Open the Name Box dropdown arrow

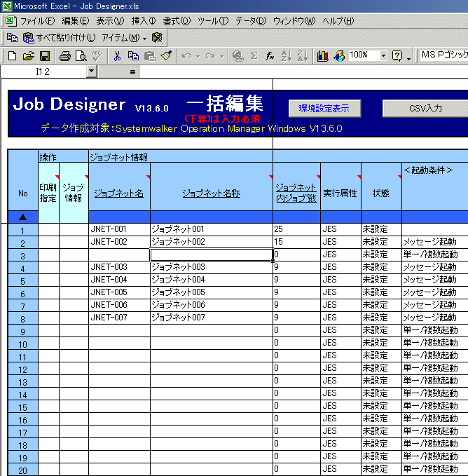(91, 72)
